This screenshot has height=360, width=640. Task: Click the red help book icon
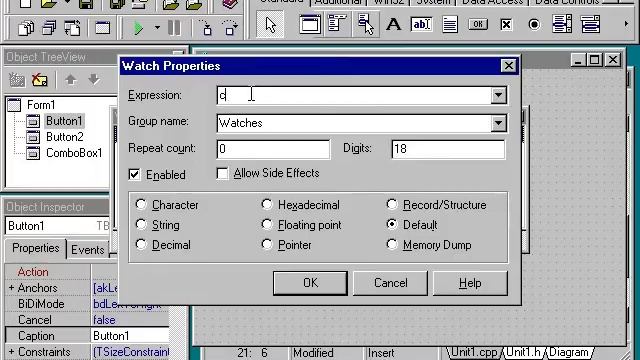click(x=230, y=4)
